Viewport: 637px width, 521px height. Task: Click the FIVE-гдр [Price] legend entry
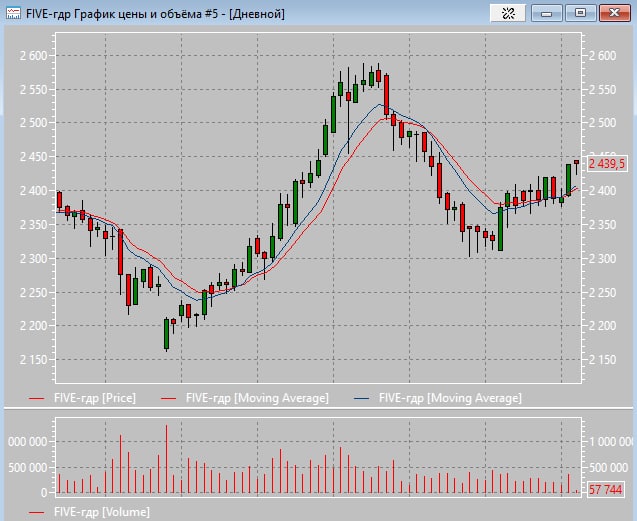(82, 398)
